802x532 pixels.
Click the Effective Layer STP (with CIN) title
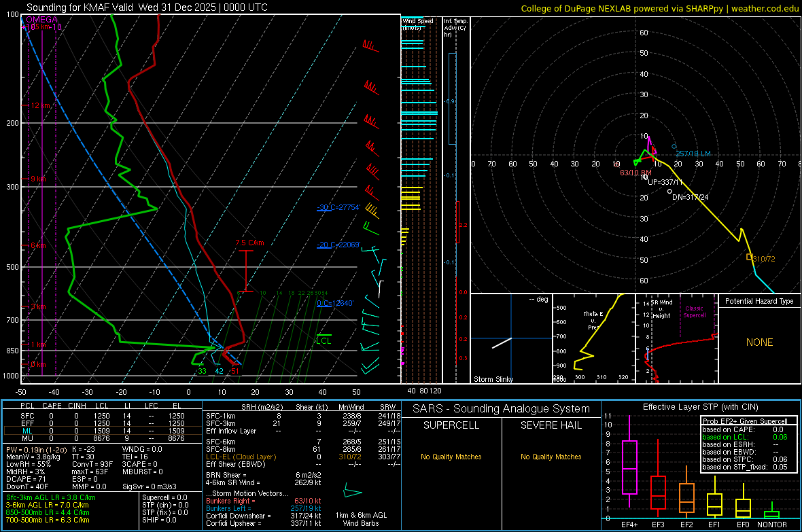point(700,407)
